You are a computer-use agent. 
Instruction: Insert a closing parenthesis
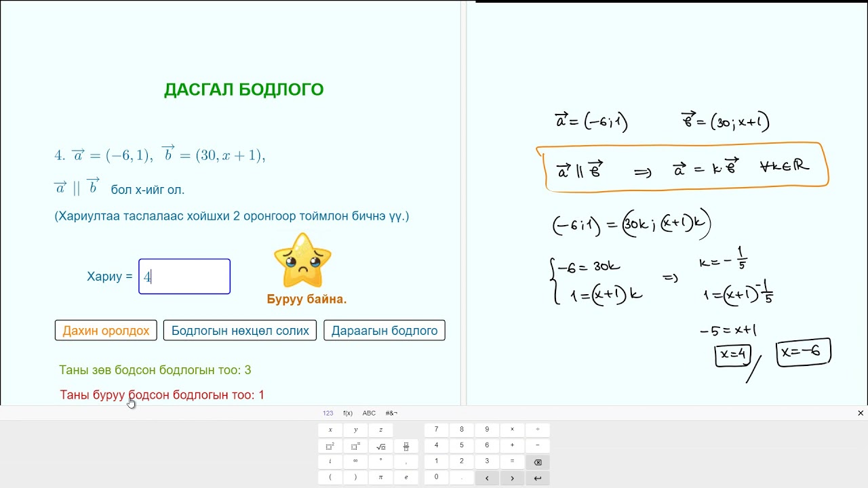(355, 478)
